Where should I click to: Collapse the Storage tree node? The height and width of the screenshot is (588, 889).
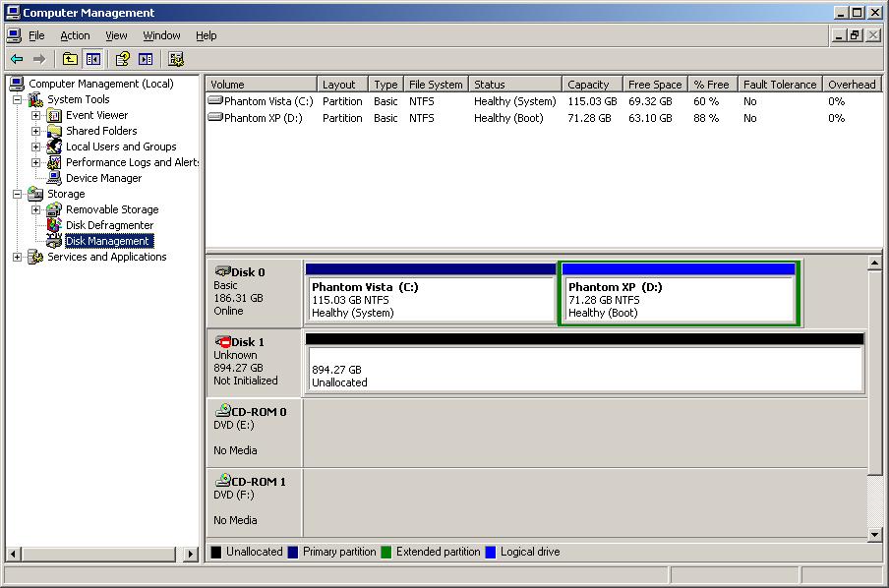pyautogui.click(x=18, y=194)
